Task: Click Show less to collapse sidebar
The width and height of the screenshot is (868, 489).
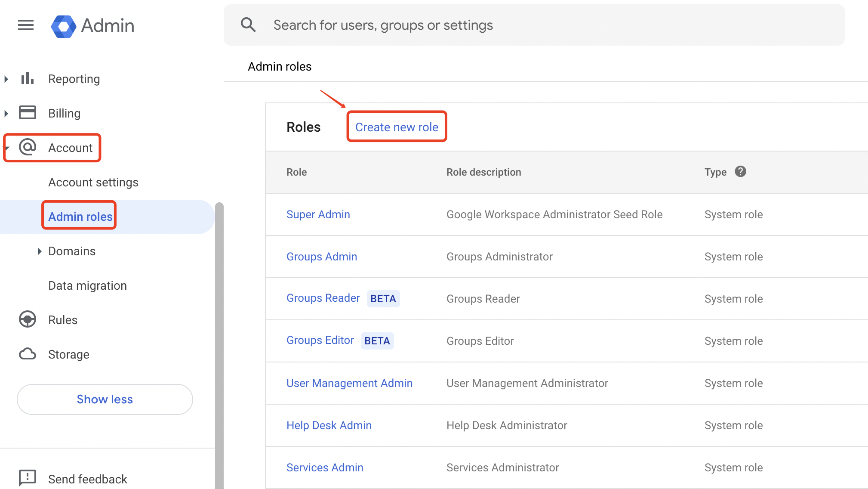Action: [105, 399]
